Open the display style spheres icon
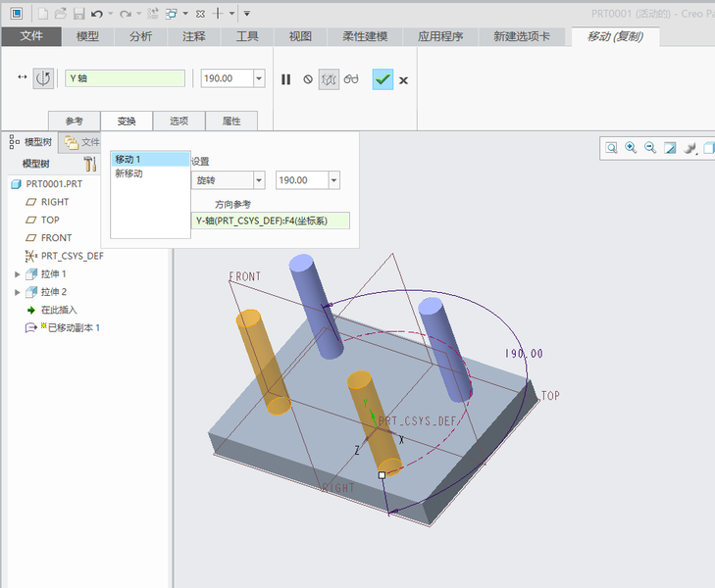 (689, 148)
